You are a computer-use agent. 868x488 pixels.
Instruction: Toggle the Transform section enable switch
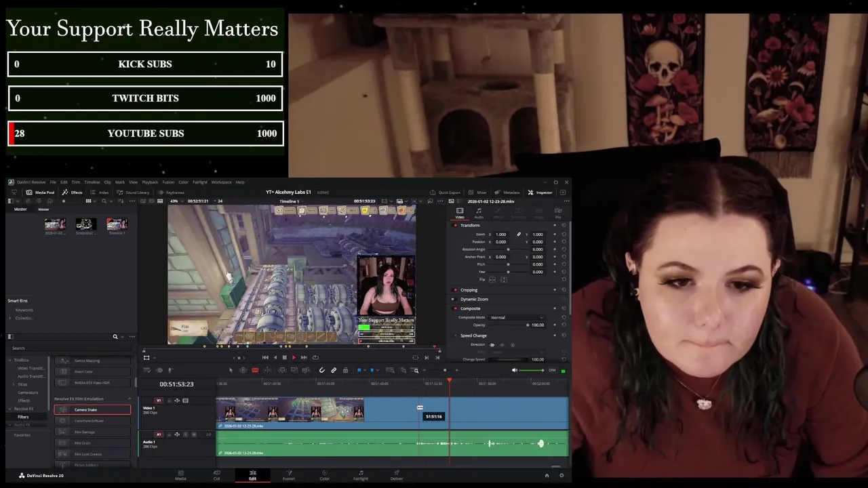pos(454,225)
